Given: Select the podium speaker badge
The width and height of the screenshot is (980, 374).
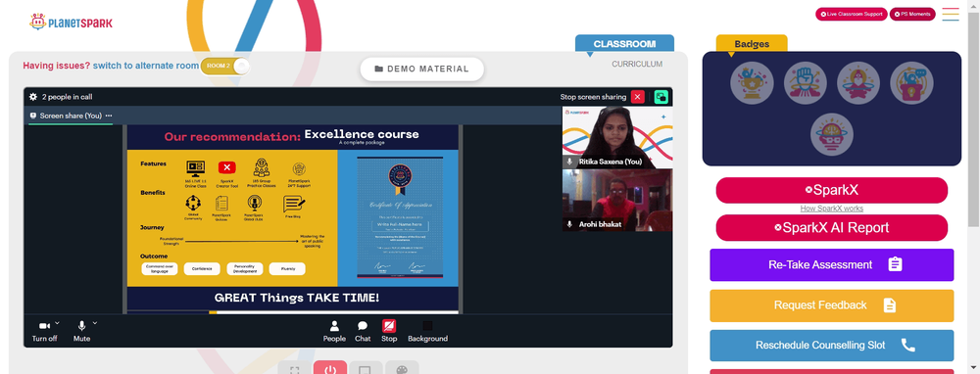Looking at the screenshot, I should (911, 83).
